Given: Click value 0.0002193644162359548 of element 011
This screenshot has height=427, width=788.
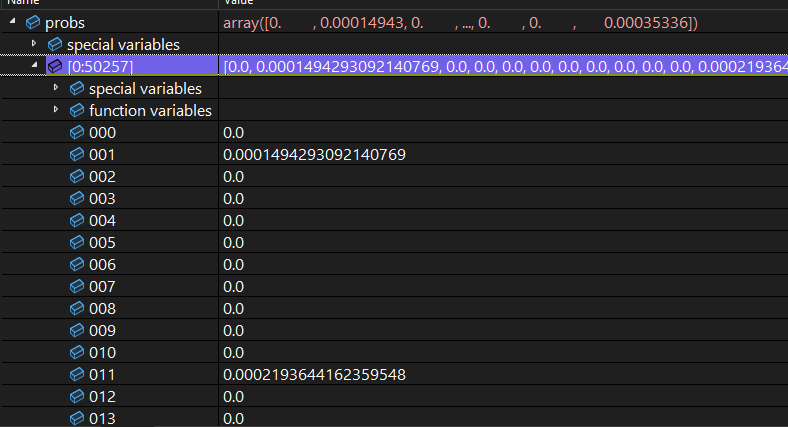Looking at the screenshot, I should click(x=314, y=374).
